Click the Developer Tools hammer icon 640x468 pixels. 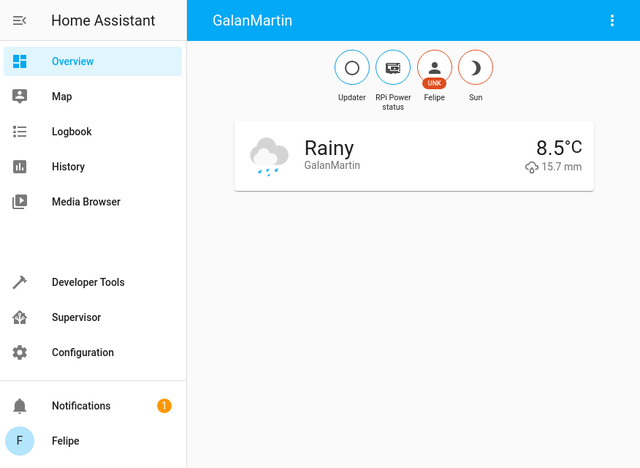click(19, 283)
